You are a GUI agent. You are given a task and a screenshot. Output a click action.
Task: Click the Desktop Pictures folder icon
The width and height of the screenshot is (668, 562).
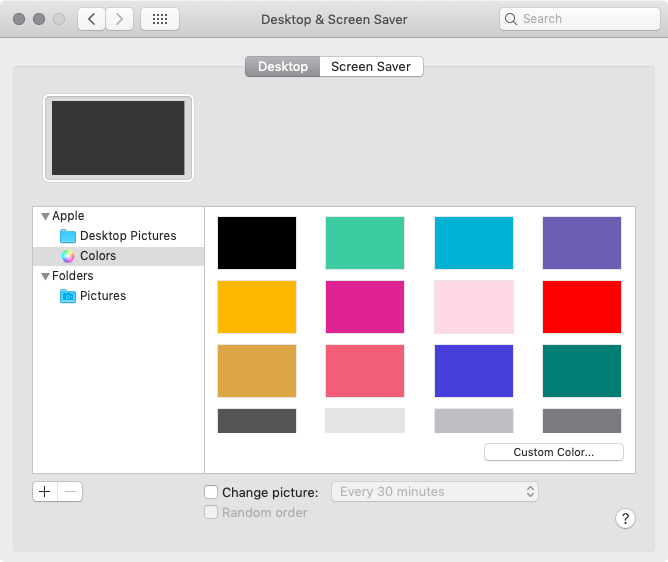pyautogui.click(x=68, y=236)
